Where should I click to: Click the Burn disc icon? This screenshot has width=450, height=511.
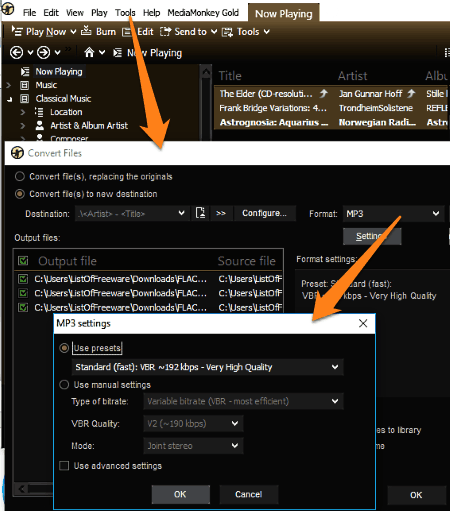tap(86, 31)
